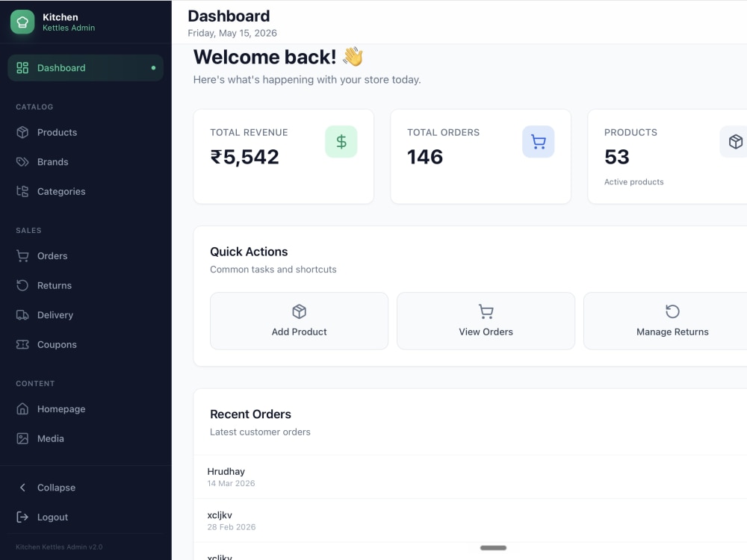This screenshot has width=747, height=560.
Task: Go to Brands in the Catalog section
Action: (x=86, y=162)
